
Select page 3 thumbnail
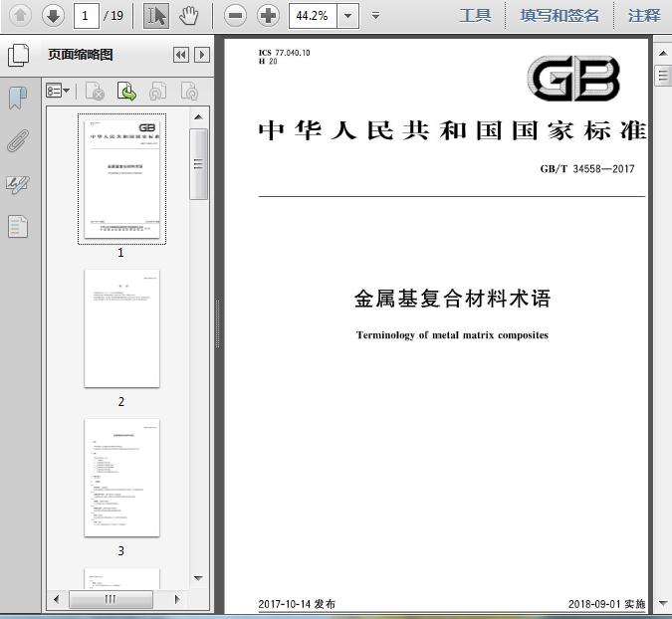(121, 478)
